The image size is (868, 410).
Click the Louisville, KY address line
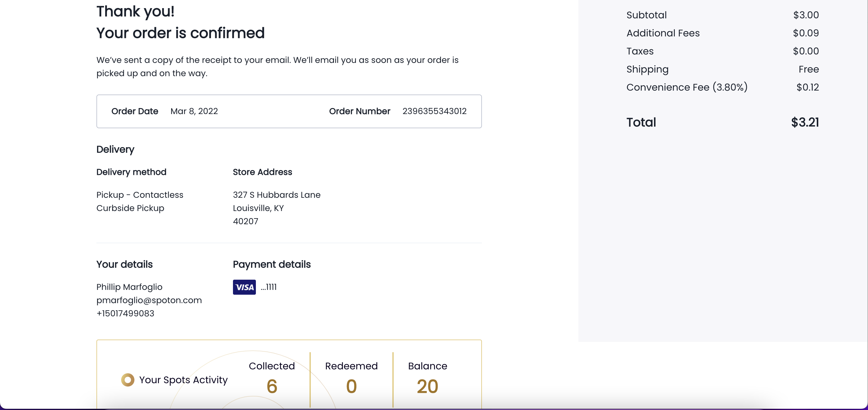pos(259,208)
